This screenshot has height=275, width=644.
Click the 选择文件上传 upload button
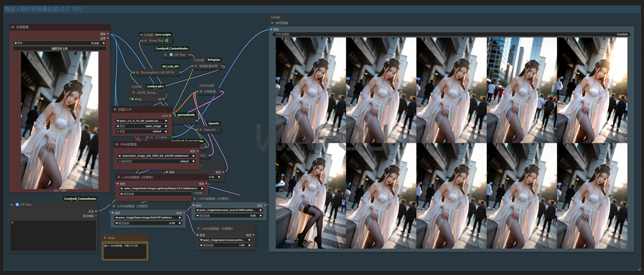click(x=60, y=48)
